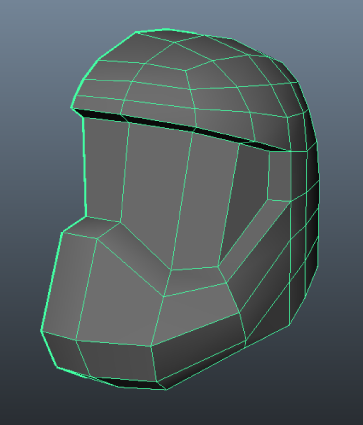Select the left corner vertex of the brim
The height and width of the screenshot is (425, 363).
tap(72, 108)
